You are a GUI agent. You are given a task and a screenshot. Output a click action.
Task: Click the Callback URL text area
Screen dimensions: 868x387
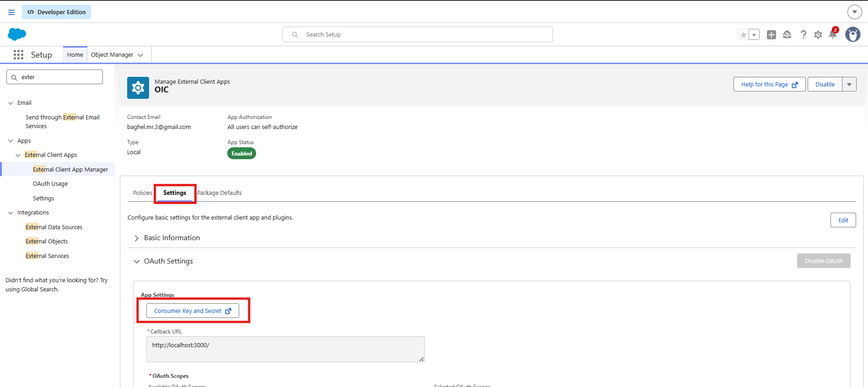(x=285, y=349)
